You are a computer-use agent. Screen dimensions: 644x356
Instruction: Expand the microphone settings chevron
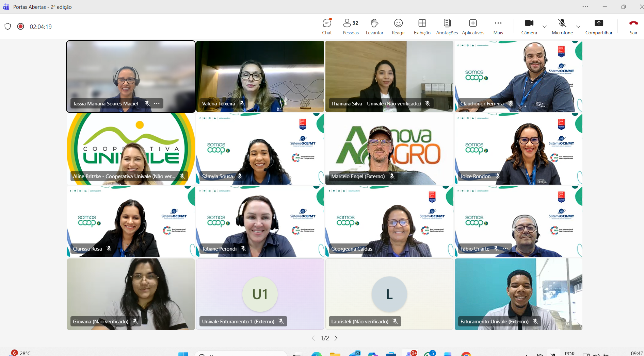[578, 27]
